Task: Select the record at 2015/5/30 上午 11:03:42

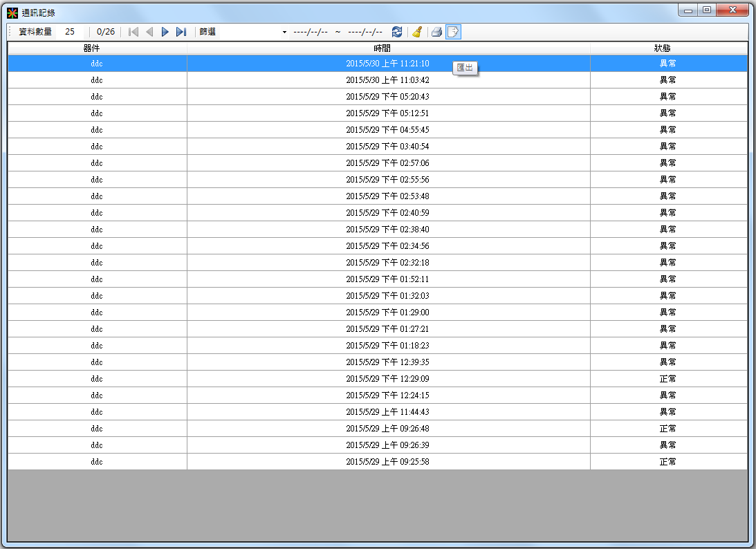Action: [387, 80]
